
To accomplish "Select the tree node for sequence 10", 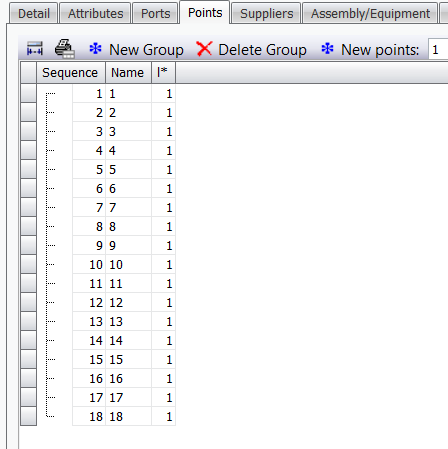I will [51, 265].
